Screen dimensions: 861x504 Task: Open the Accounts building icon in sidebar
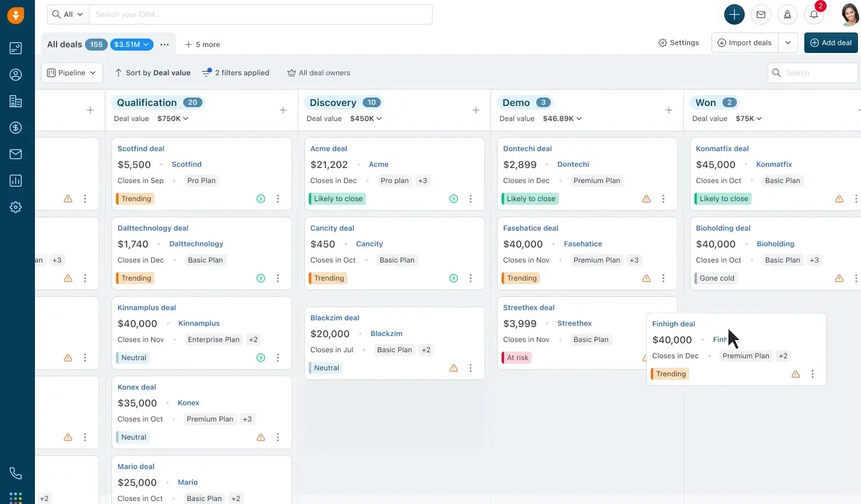click(x=16, y=101)
